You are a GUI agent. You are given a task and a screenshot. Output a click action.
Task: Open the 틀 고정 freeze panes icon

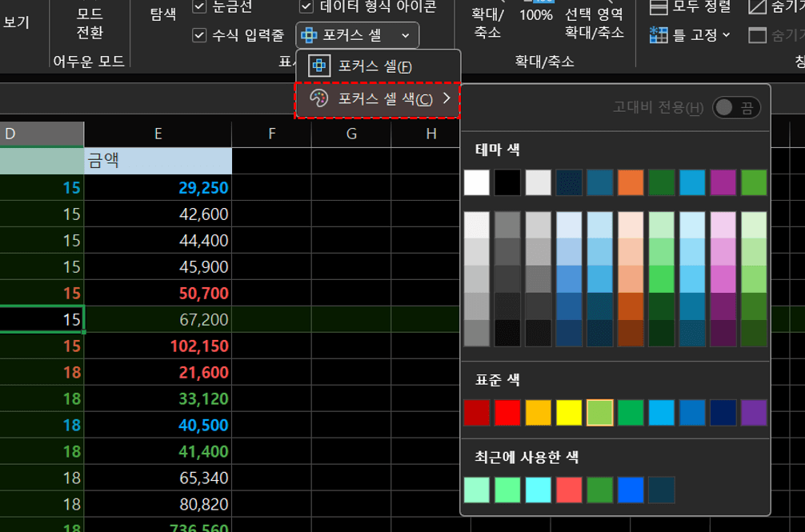[659, 36]
